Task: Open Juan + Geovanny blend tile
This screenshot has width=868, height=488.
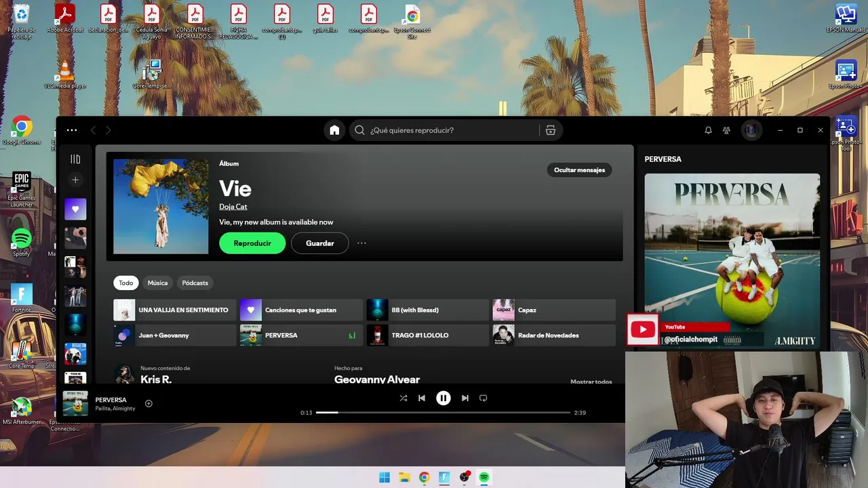Action: tap(174, 335)
